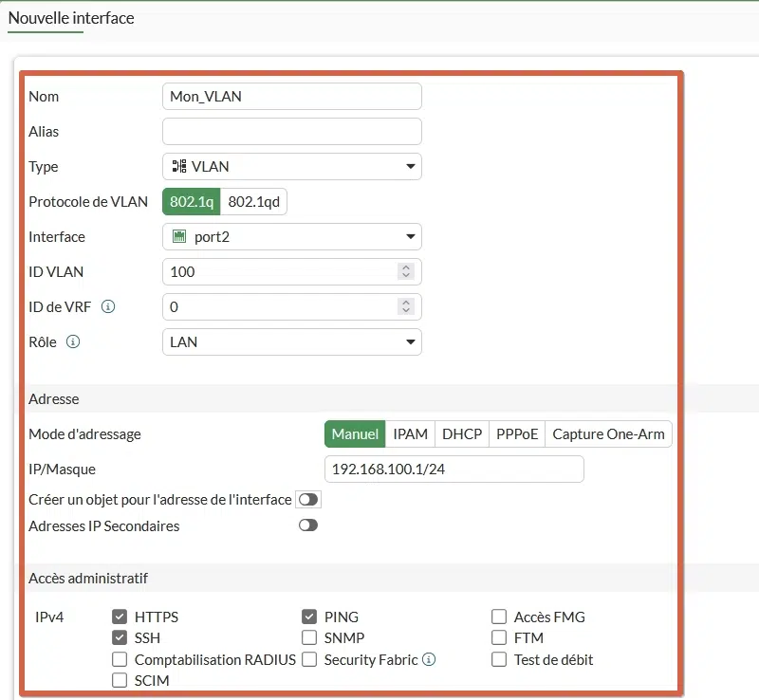Toggle the switch to create an interface address object
759x700 pixels.
(x=307, y=499)
